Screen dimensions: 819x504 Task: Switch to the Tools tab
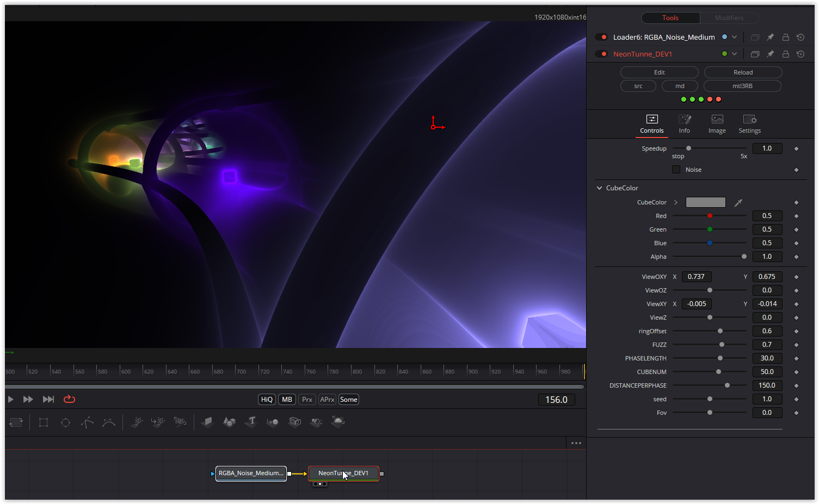670,18
